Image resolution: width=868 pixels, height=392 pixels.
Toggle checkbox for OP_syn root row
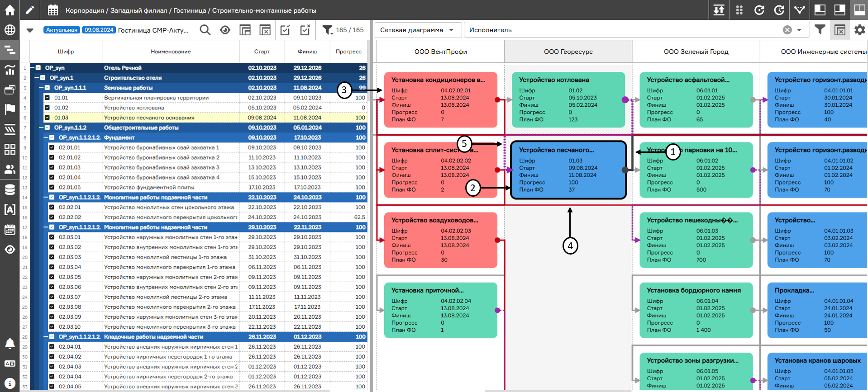pos(38,68)
